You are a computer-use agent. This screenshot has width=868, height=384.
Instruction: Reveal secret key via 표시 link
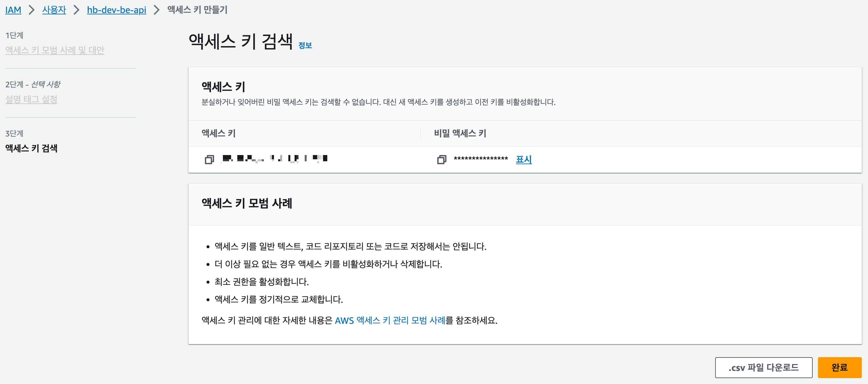[x=523, y=159]
